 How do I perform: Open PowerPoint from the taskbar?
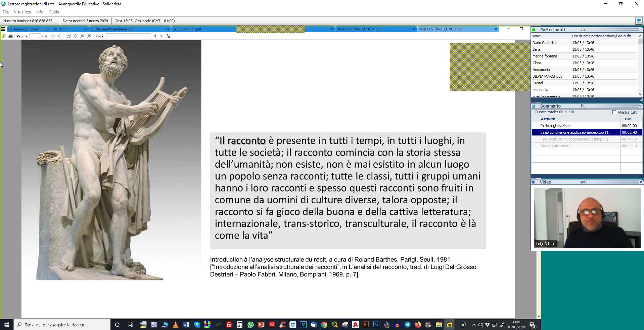coord(261,325)
